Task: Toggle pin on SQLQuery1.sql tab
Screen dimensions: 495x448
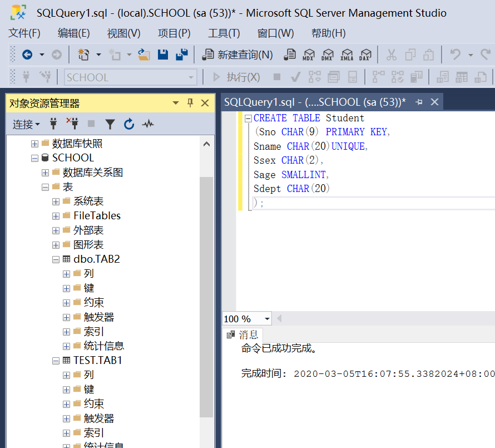Action: click(x=419, y=102)
